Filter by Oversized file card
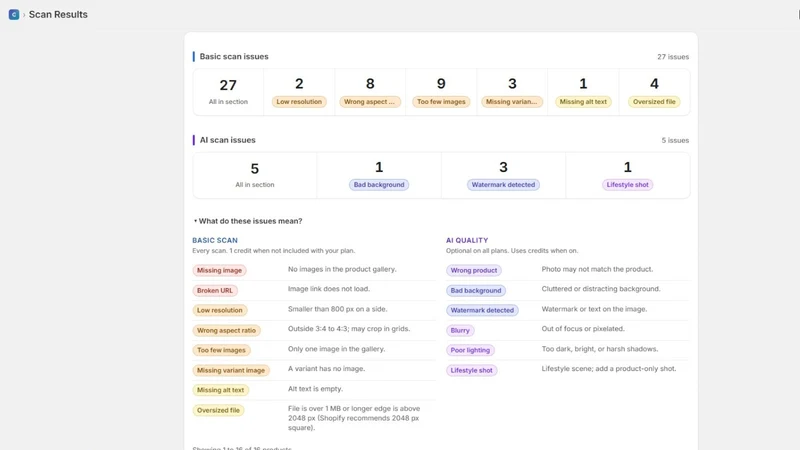 [654, 92]
